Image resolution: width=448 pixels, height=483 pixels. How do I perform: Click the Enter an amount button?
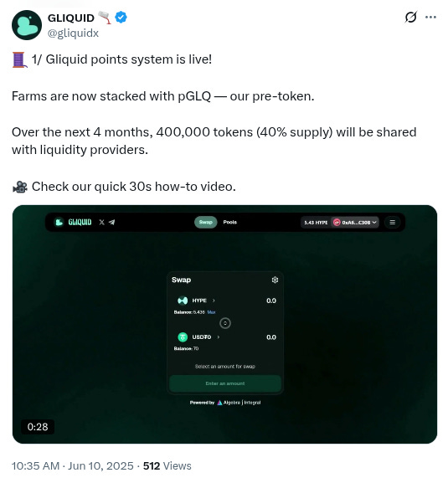point(225,383)
